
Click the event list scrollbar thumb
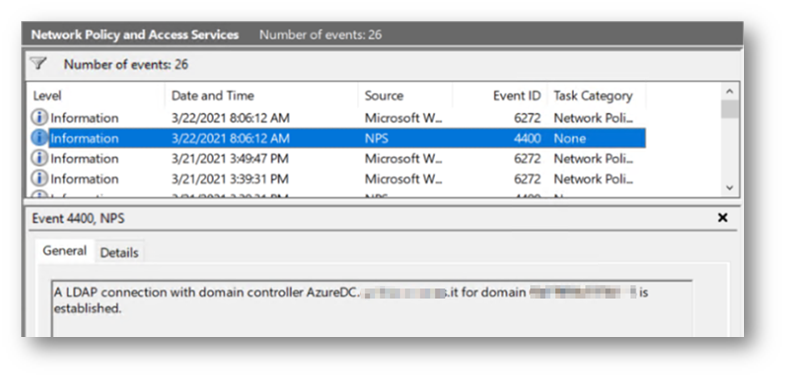click(x=729, y=109)
